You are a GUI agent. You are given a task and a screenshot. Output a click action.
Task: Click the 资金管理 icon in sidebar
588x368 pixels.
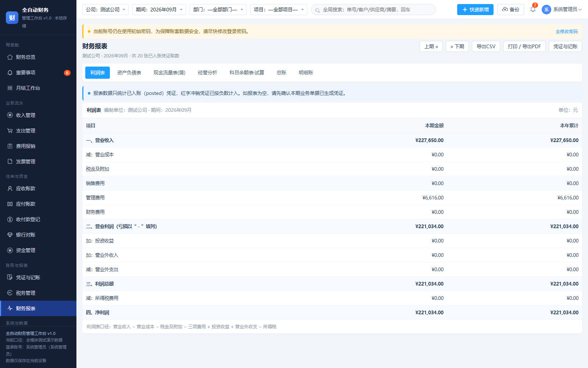point(10,250)
